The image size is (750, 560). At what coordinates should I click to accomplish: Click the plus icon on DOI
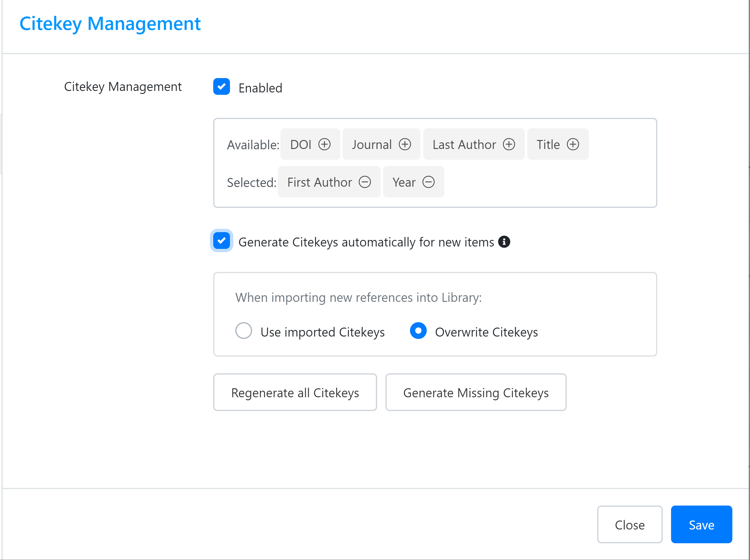click(324, 144)
